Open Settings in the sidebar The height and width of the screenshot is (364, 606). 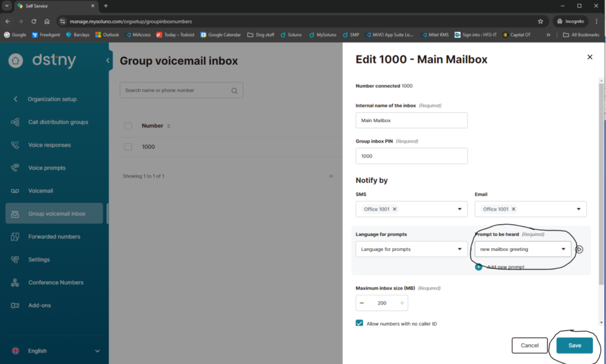[39, 259]
